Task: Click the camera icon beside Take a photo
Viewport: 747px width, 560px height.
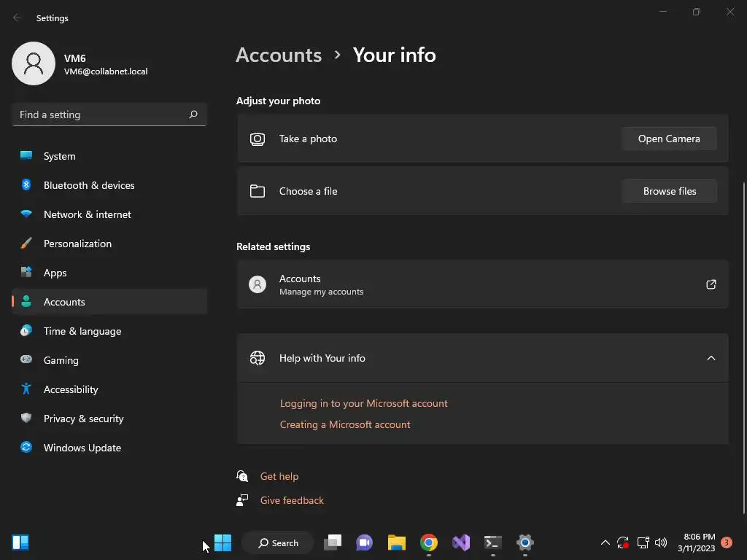Action: 258,139
